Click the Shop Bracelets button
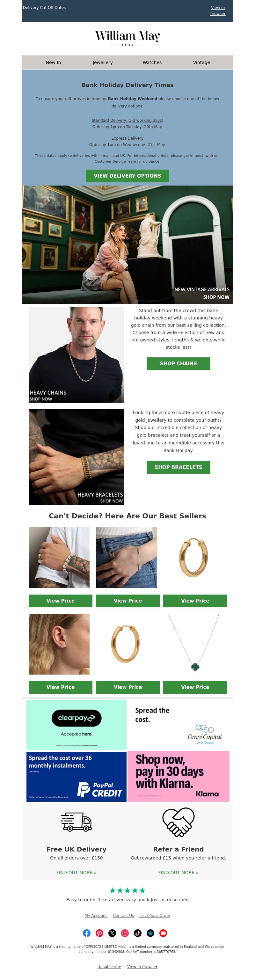The image size is (255, 980). (178, 467)
